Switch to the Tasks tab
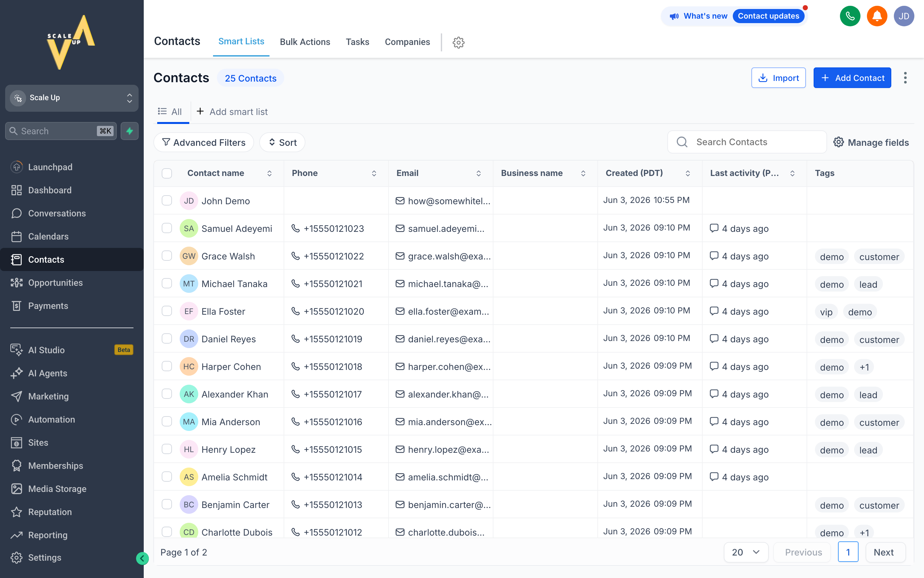The height and width of the screenshot is (578, 924). tap(357, 42)
